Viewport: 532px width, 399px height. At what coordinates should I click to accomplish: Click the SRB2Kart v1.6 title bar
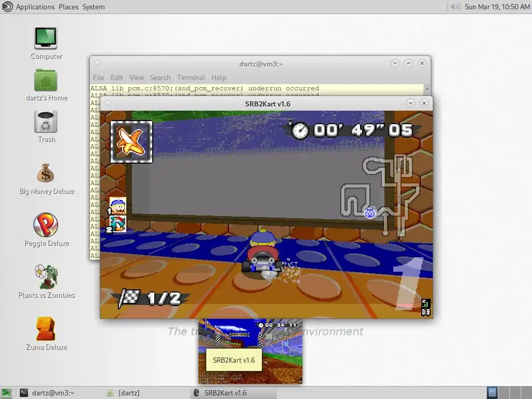click(x=268, y=104)
